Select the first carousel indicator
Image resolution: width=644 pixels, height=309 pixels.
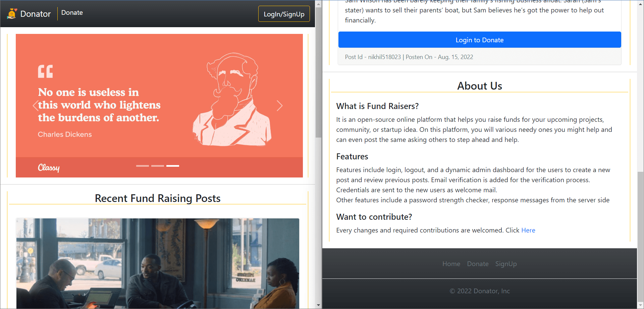pyautogui.click(x=142, y=166)
